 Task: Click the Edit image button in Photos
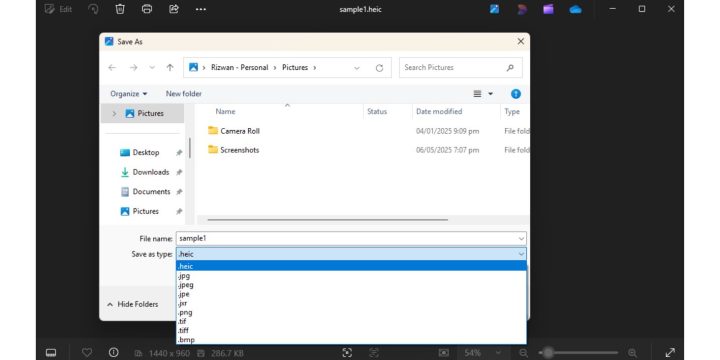58,9
